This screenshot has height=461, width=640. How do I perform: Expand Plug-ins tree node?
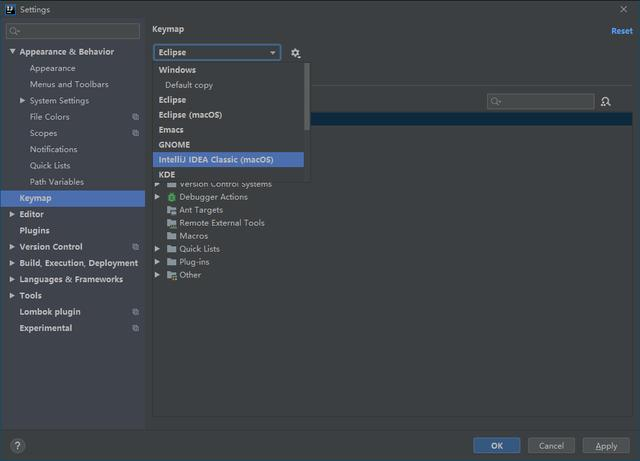(x=157, y=262)
